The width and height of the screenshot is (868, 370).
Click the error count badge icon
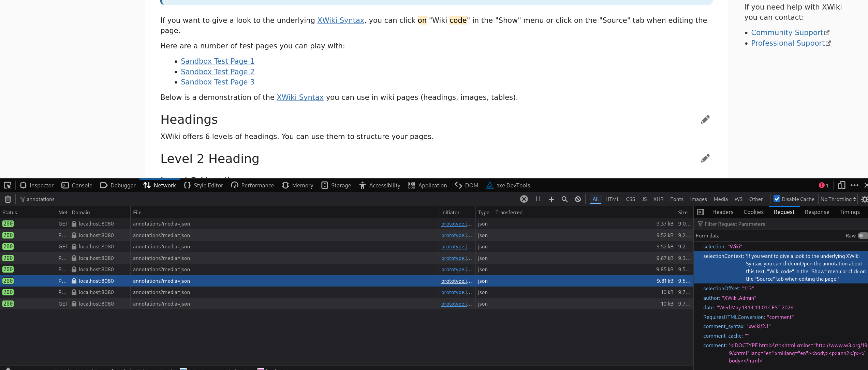[824, 185]
